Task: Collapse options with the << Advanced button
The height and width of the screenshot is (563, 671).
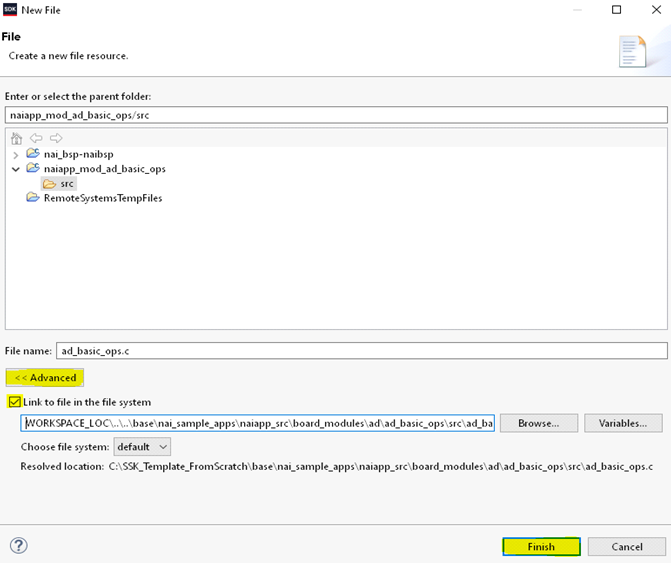Action: 45,377
